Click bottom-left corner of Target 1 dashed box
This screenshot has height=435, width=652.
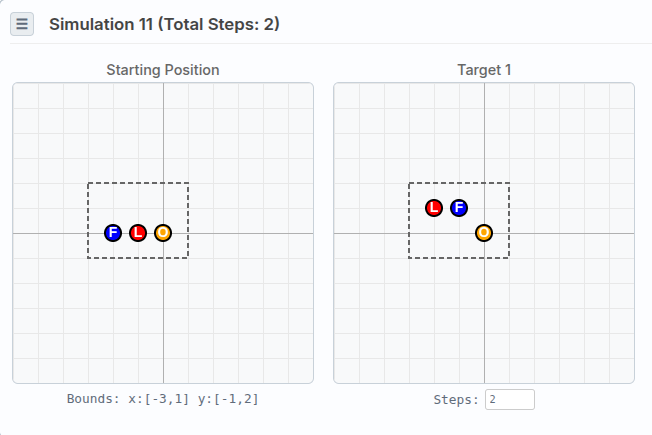pyautogui.click(x=409, y=258)
